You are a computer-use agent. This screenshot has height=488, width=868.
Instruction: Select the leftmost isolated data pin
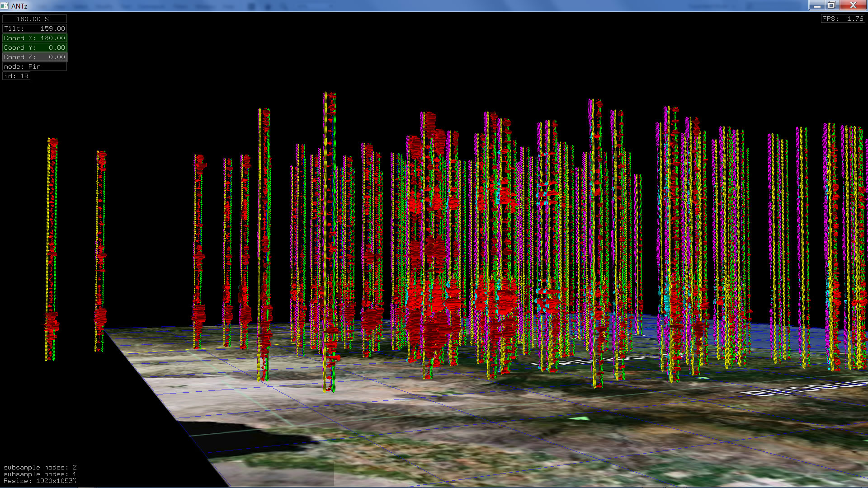[52, 249]
